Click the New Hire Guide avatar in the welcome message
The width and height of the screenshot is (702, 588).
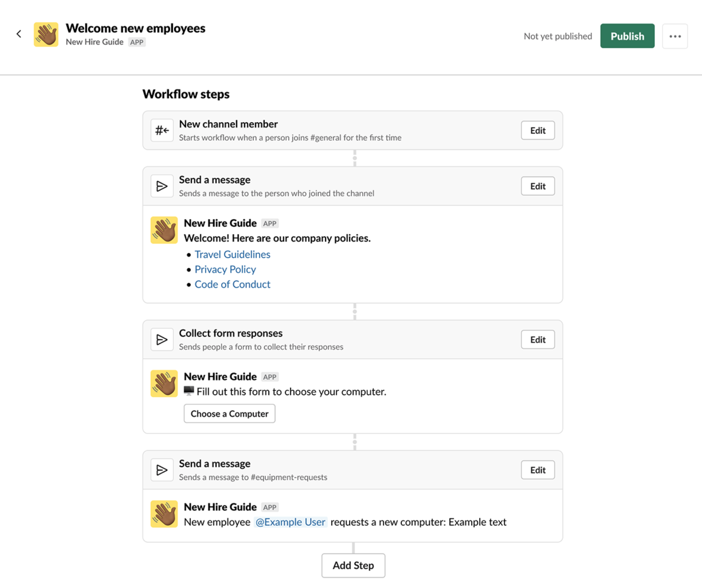pyautogui.click(x=164, y=230)
